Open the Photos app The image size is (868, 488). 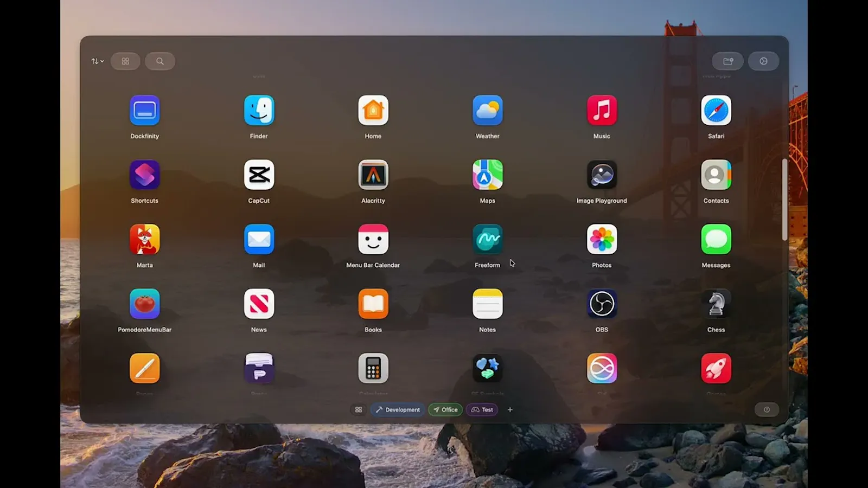(x=602, y=240)
